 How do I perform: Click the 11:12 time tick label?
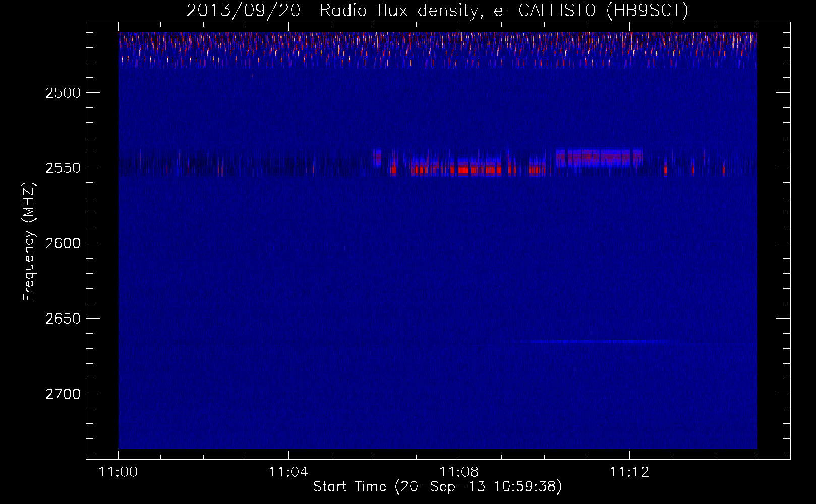click(x=629, y=472)
